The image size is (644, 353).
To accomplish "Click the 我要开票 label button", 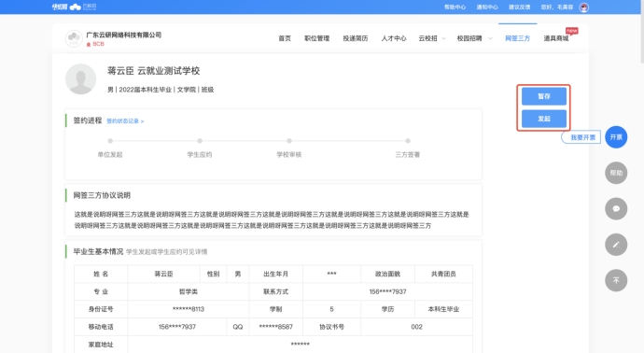I will coord(581,137).
